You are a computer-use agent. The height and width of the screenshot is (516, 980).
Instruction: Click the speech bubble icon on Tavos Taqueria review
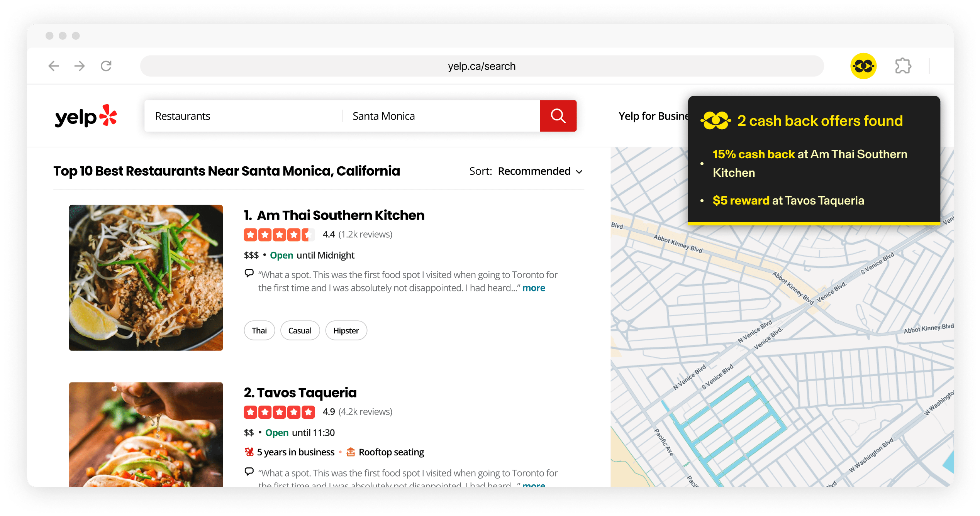(x=249, y=472)
